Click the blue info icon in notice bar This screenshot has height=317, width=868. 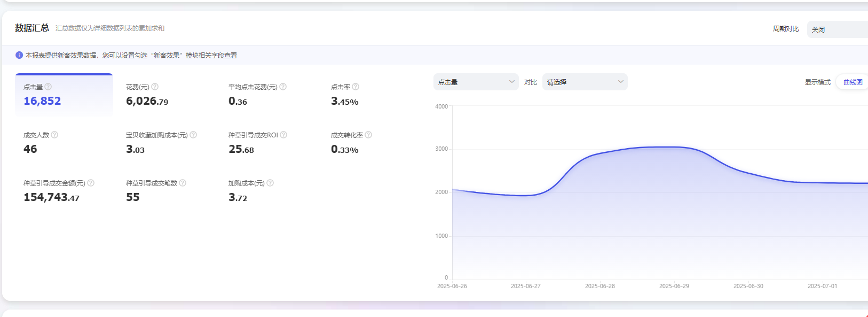click(x=19, y=55)
